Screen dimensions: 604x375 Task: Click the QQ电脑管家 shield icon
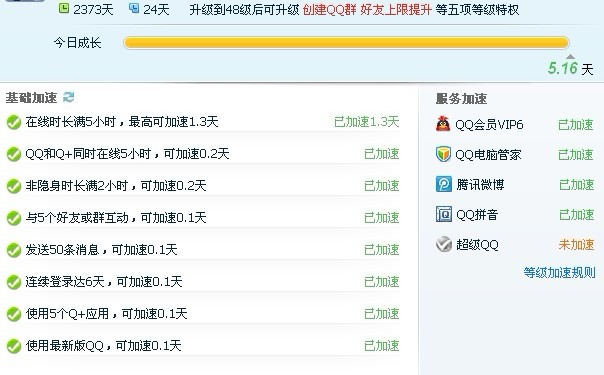(x=443, y=154)
